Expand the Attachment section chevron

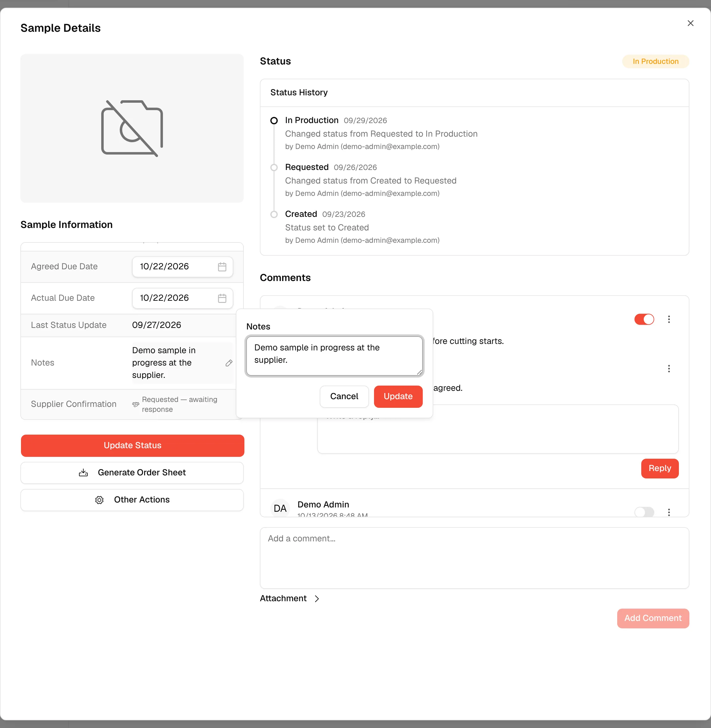pyautogui.click(x=317, y=598)
